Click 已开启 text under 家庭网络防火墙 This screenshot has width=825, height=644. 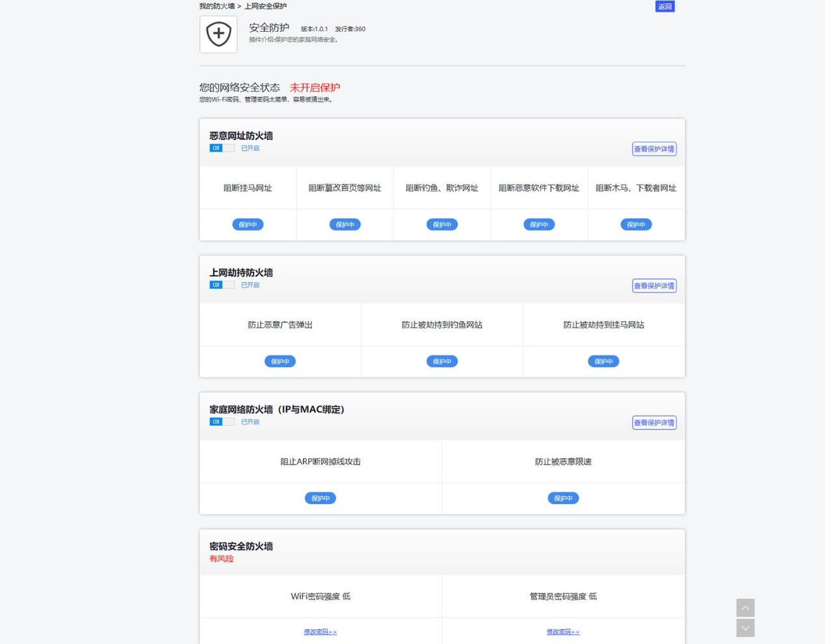[x=250, y=422]
